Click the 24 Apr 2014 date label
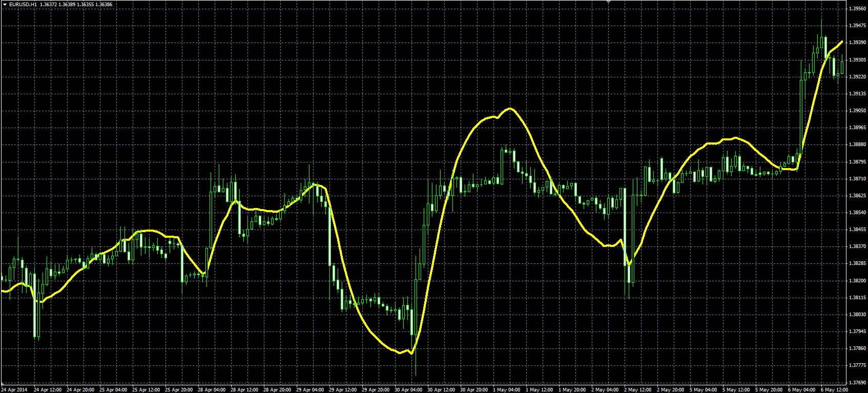Screen dimensions: 868x393 click(14, 389)
